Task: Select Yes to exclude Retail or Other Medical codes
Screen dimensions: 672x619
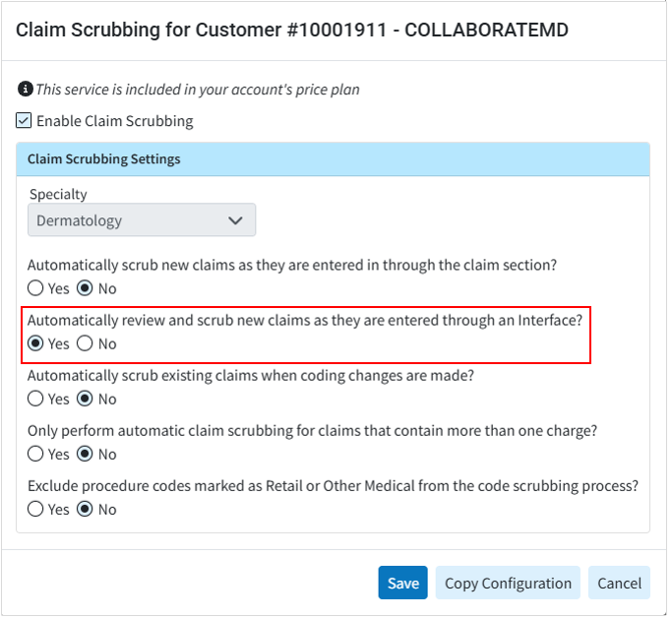Action: coord(36,509)
